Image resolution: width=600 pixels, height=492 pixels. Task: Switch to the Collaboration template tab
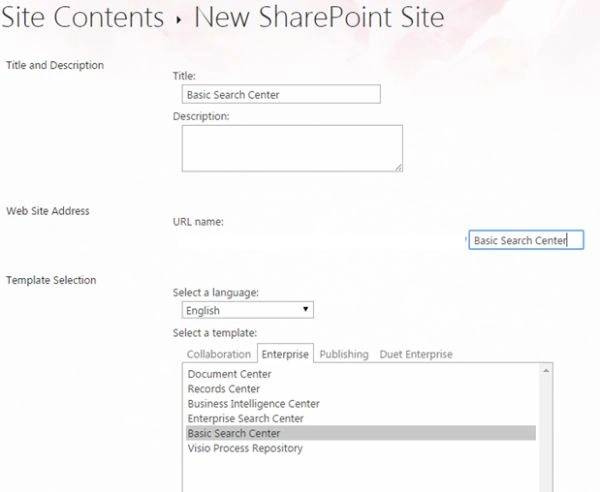218,354
